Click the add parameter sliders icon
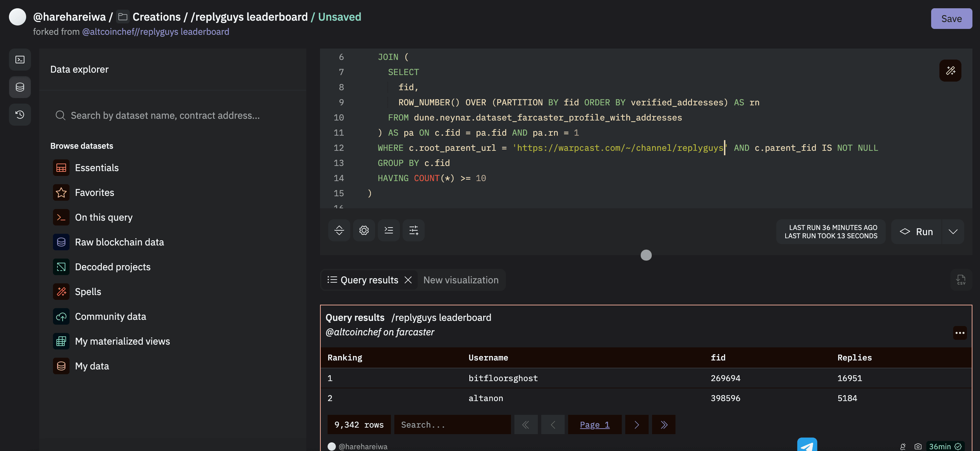980x451 pixels. pos(414,230)
